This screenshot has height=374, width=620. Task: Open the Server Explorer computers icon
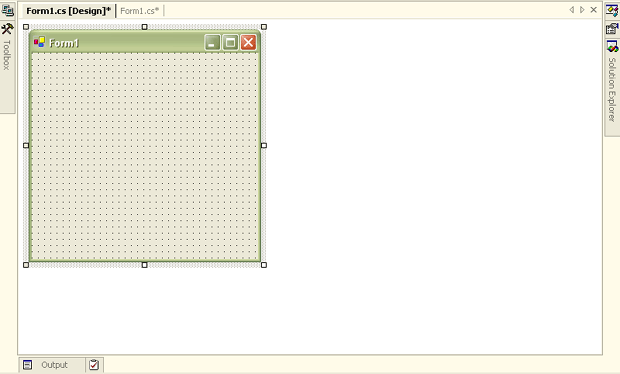click(x=7, y=9)
